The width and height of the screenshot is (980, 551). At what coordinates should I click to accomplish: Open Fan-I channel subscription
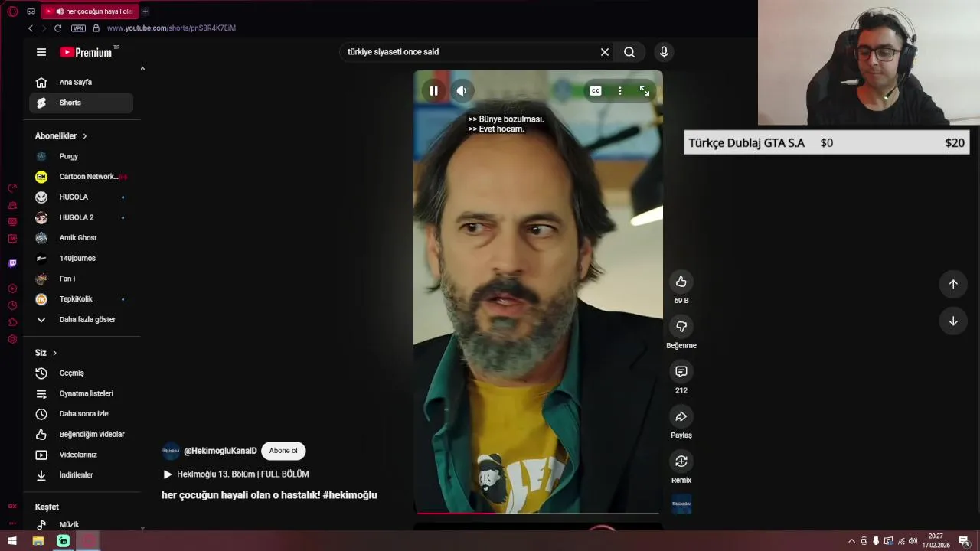(x=81, y=279)
